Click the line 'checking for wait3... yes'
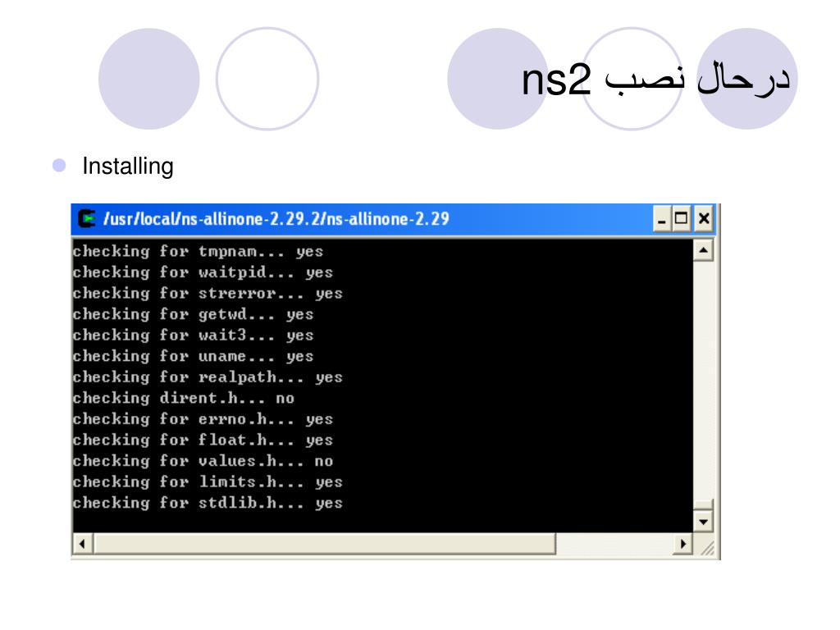Viewport: 840px width, 630px height. 193,335
